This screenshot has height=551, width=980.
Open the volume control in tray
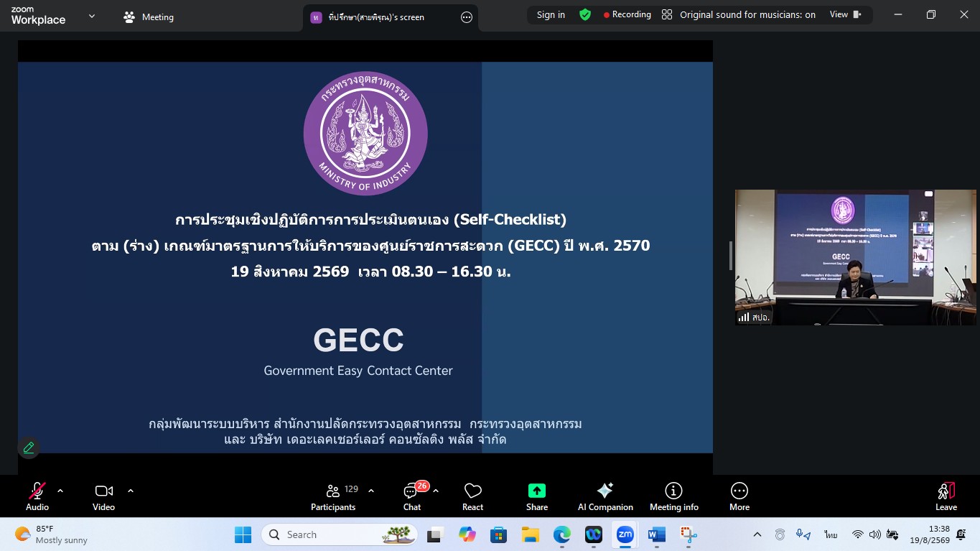[x=874, y=534]
